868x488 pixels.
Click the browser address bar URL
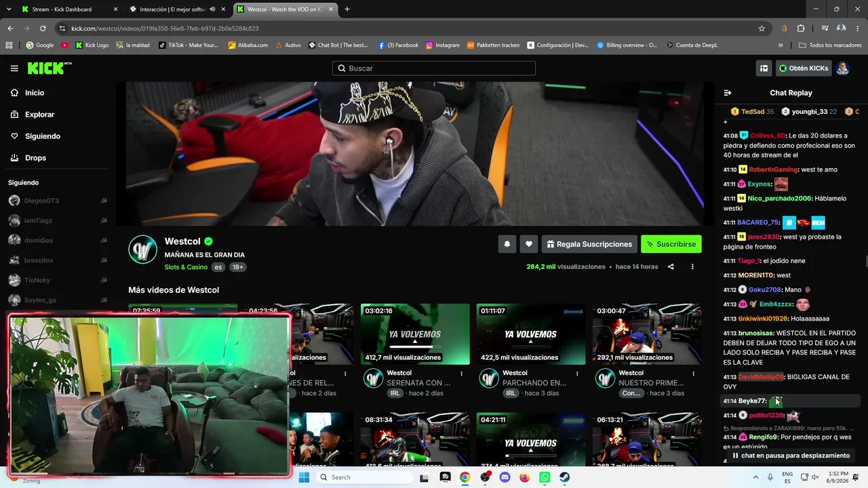click(165, 28)
